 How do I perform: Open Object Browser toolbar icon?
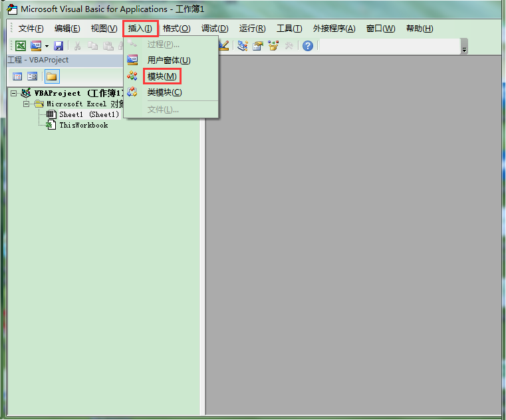pyautogui.click(x=273, y=46)
